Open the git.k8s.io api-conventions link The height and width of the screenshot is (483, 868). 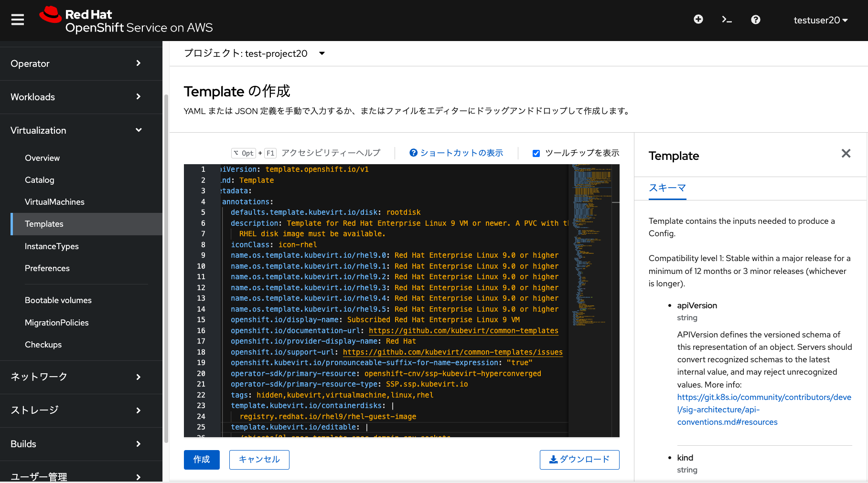[x=764, y=409]
